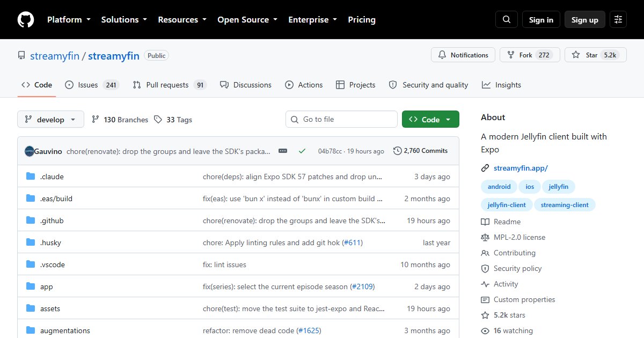
Task: Open the streamyfin.app website link
Action: point(521,168)
